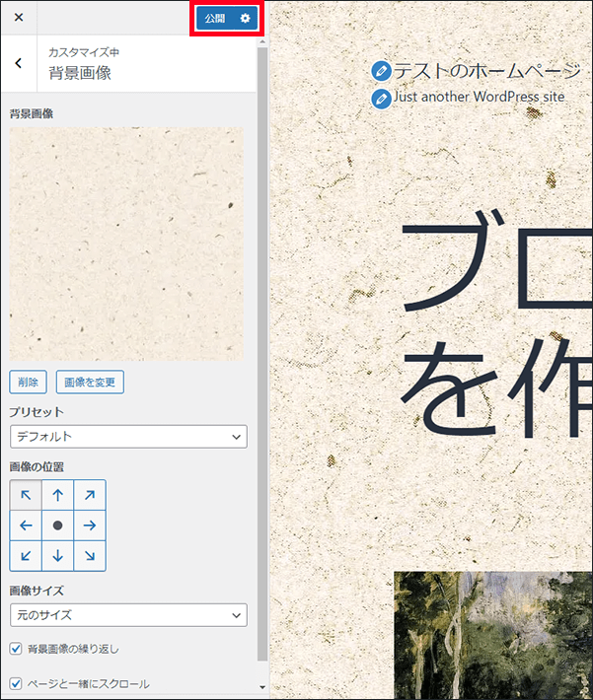The image size is (593, 700).
Task: Click the sidebar scrollbar down arrow
Action: pyautogui.click(x=261, y=686)
